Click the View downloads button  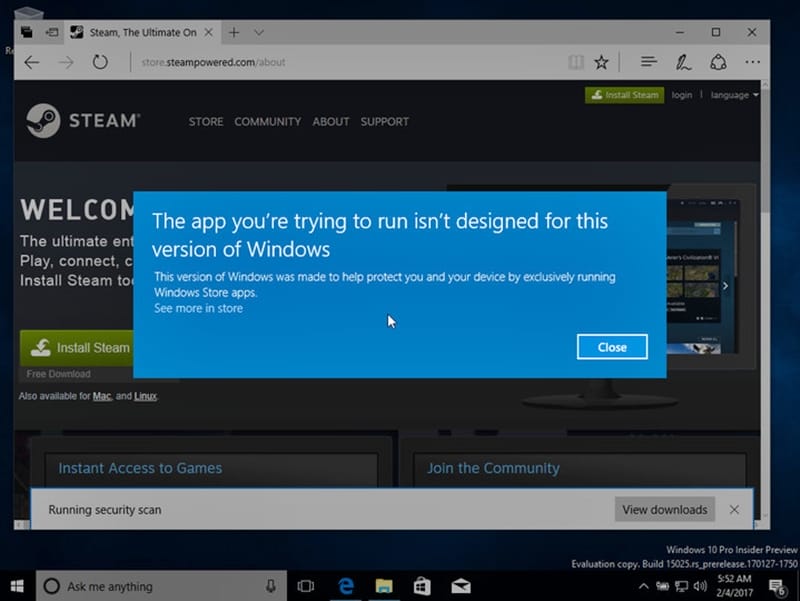664,509
